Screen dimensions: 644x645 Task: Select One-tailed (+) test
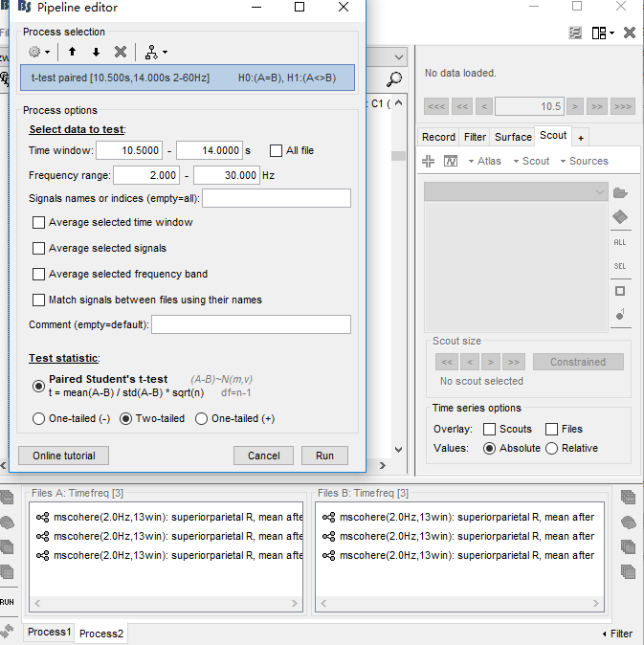pyautogui.click(x=201, y=419)
